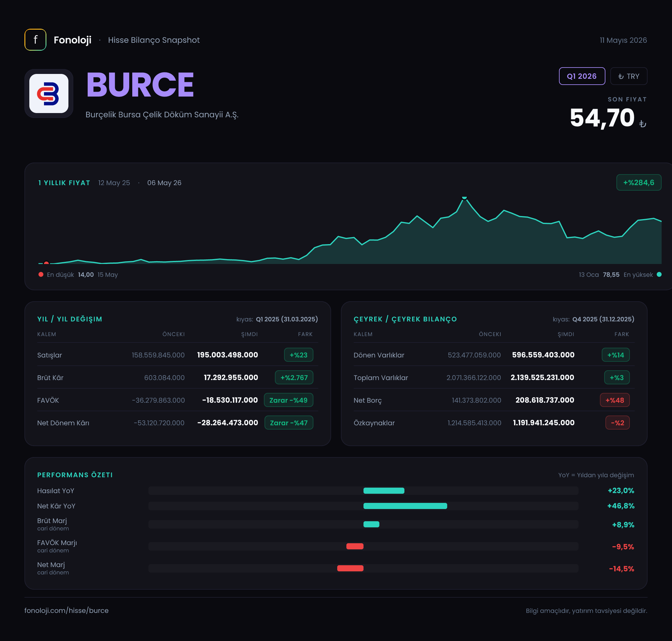Click 'Burçelik Bursa Çelik Döküm Sanayii A.Ş.' name
672x641 pixels.
click(162, 115)
